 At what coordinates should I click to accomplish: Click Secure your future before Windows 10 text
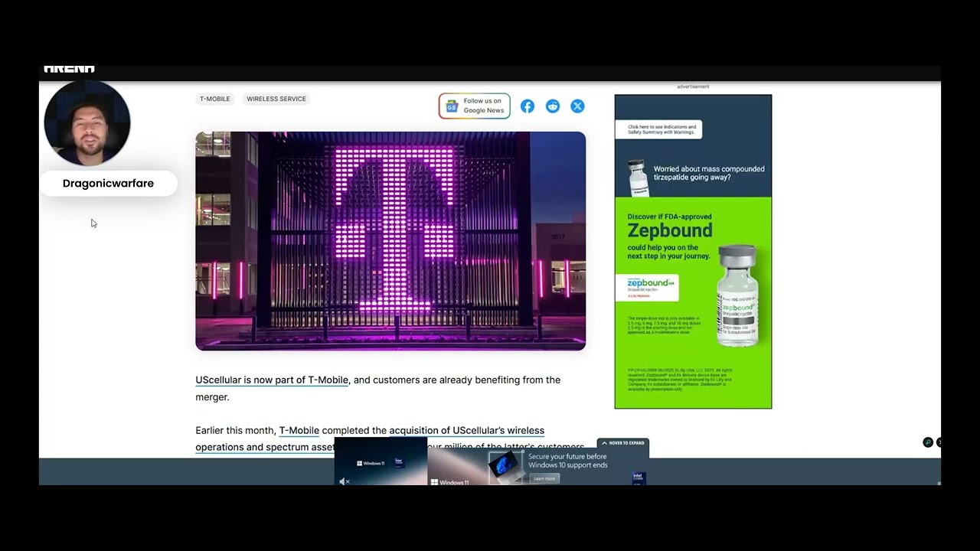coord(567,461)
